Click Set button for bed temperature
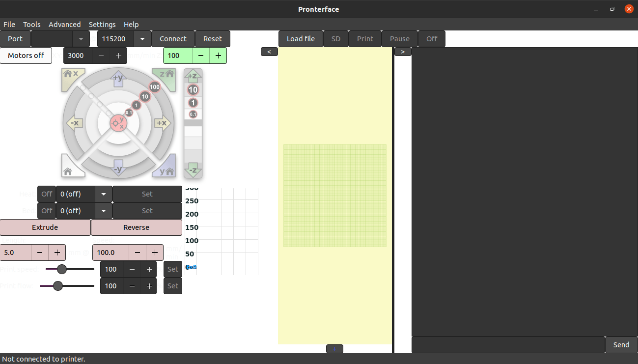 147,211
